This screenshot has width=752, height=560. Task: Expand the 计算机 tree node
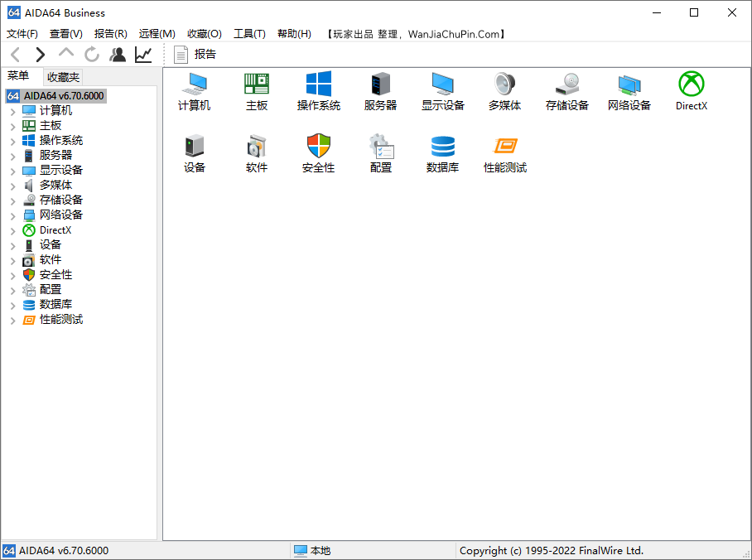(x=13, y=109)
